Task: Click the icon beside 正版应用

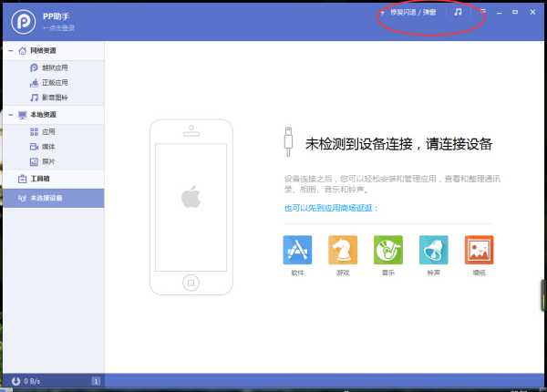Action: [34, 83]
